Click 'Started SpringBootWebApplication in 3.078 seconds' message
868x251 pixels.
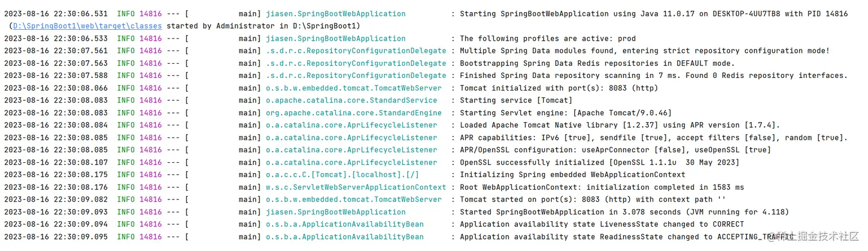[x=625, y=212]
